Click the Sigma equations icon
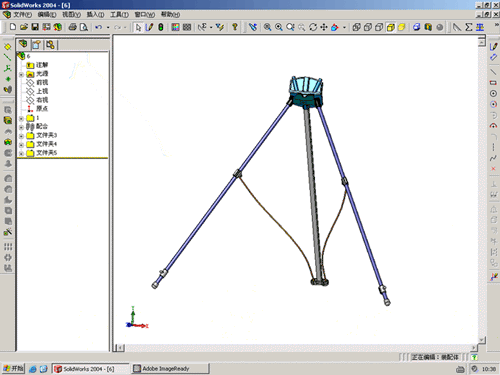 [469, 27]
